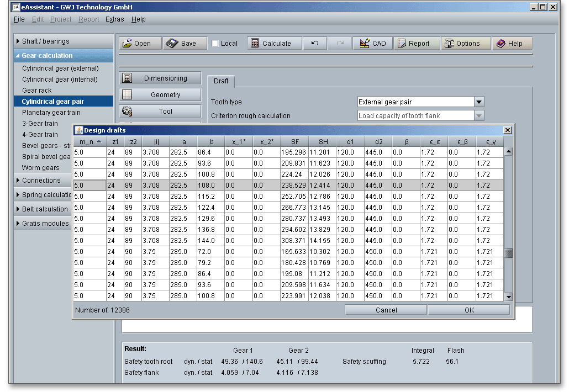Click the Save disk icon
The image size is (569, 392).
pos(172,44)
